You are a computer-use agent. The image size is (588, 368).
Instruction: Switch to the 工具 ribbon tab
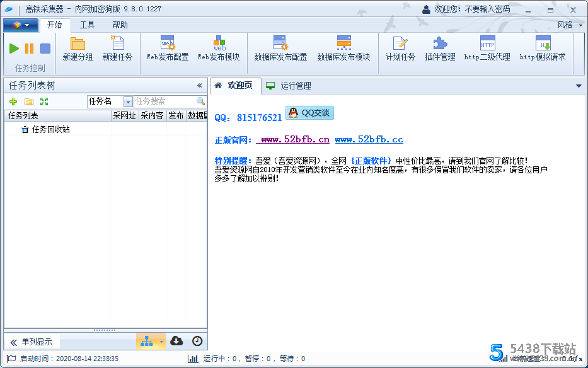(88, 25)
